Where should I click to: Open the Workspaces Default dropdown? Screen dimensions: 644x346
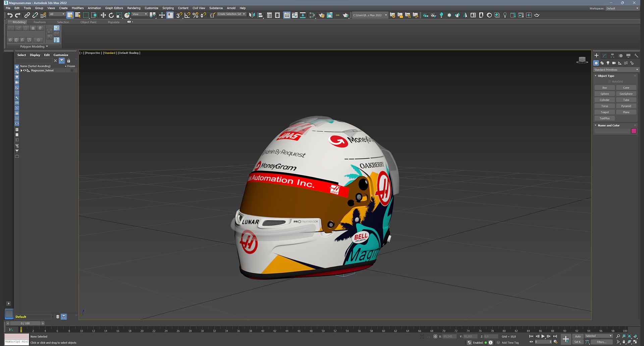[622, 8]
